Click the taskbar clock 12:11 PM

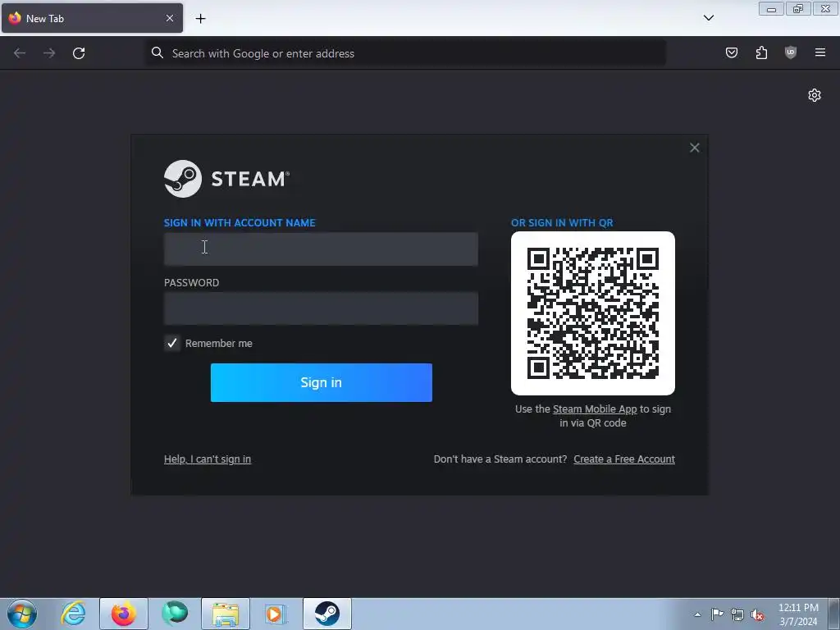click(798, 608)
